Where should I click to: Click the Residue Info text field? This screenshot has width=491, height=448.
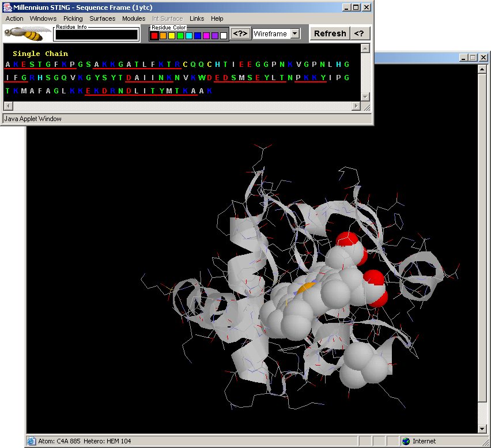coord(96,35)
